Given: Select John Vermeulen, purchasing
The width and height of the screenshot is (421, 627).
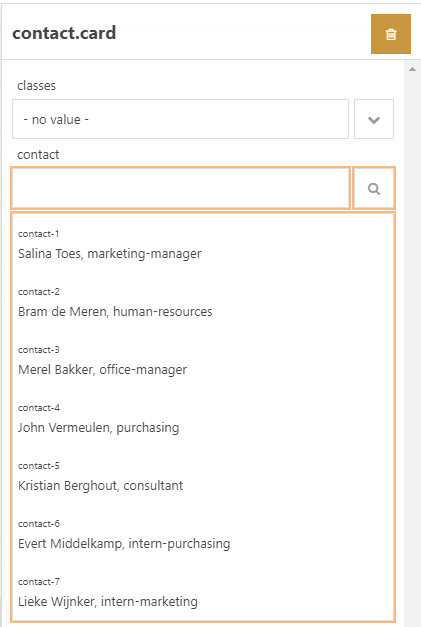Looking at the screenshot, I should tap(203, 419).
